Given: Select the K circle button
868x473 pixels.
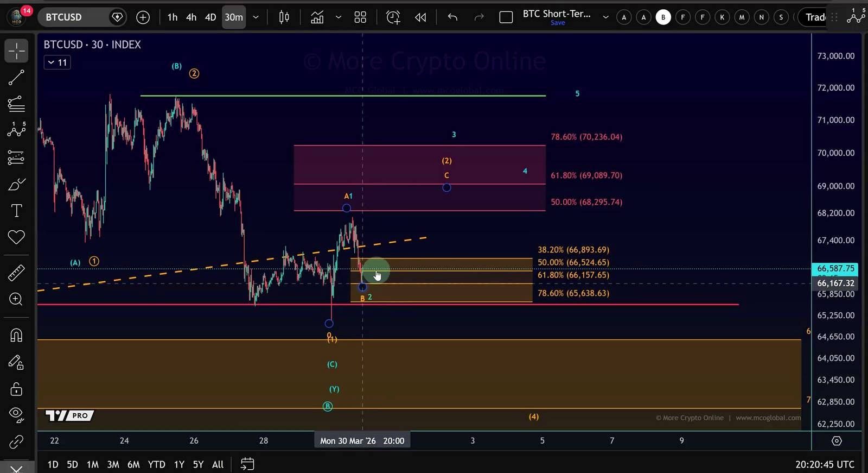Looking at the screenshot, I should pos(722,17).
